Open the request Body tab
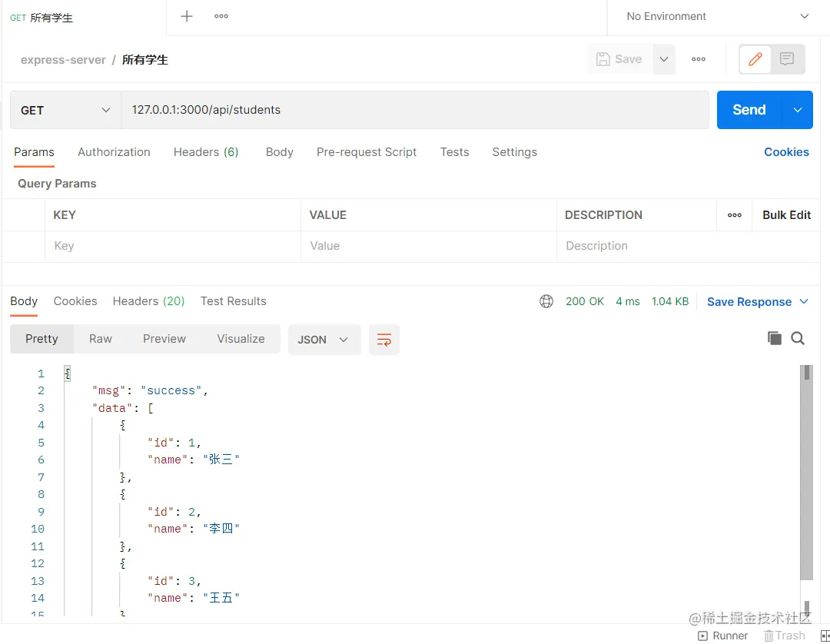Screen dimensions: 830x644 point(280,152)
